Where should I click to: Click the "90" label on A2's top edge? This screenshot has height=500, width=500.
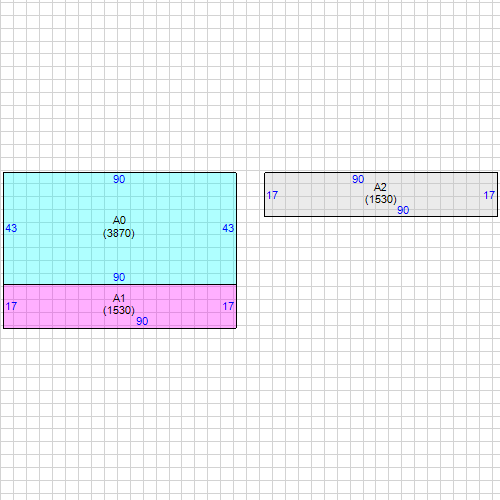pos(358,179)
